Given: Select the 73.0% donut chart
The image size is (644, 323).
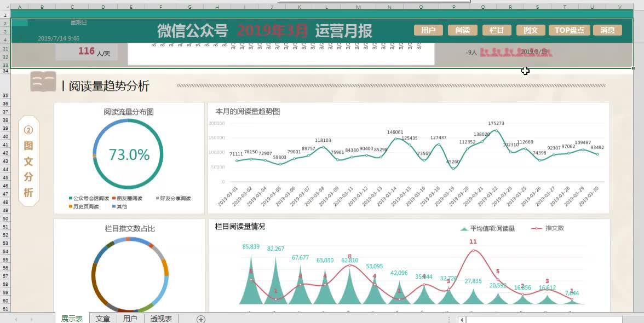Looking at the screenshot, I should click(x=128, y=154).
